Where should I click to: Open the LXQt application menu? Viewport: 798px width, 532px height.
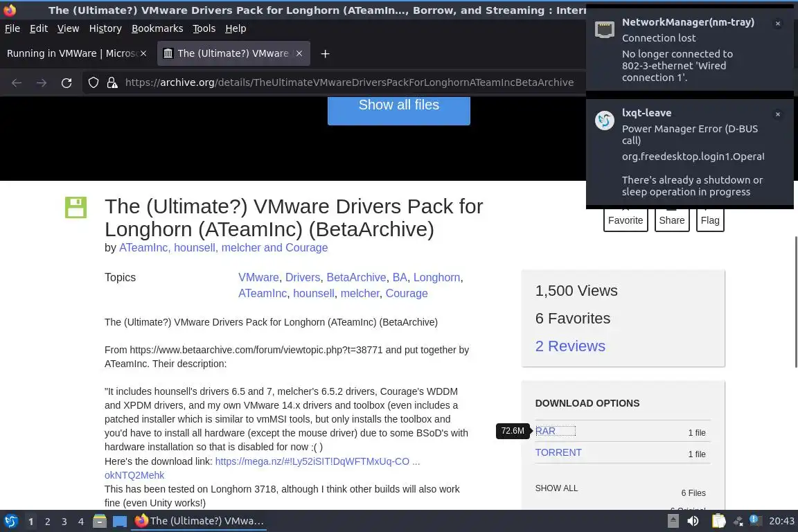click(10, 521)
